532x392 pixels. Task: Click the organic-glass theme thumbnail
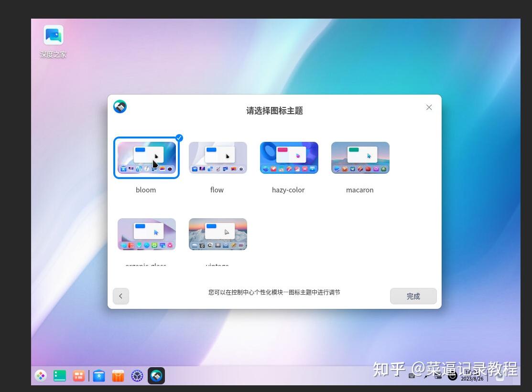[x=146, y=234]
